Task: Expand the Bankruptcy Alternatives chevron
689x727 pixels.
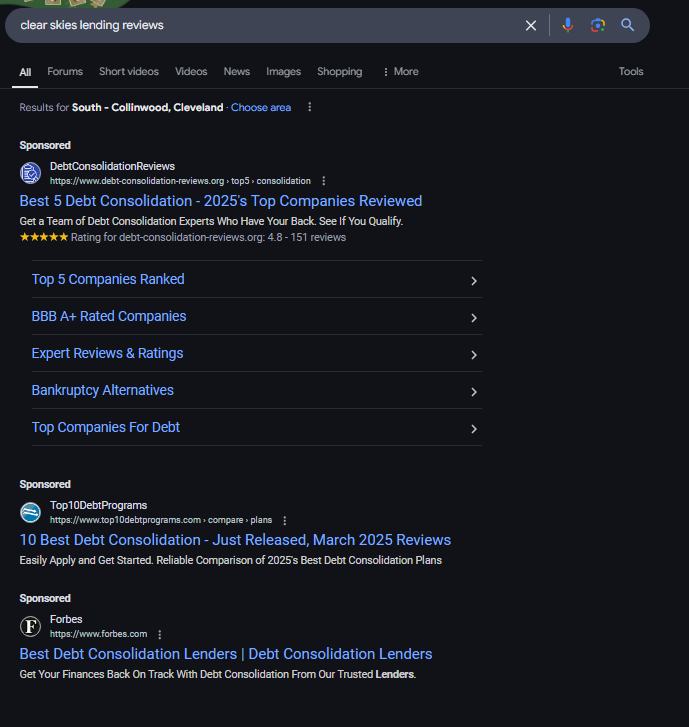Action: (474, 392)
